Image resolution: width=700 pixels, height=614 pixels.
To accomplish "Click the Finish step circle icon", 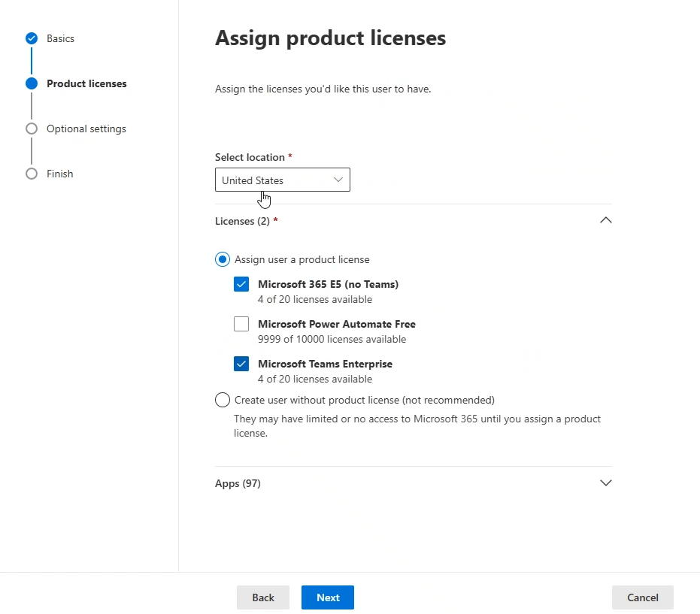I will [x=32, y=174].
